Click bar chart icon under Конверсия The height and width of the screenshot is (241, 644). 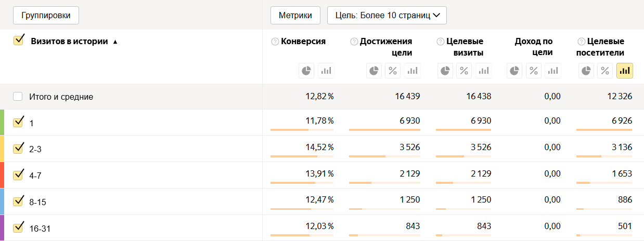(326, 71)
